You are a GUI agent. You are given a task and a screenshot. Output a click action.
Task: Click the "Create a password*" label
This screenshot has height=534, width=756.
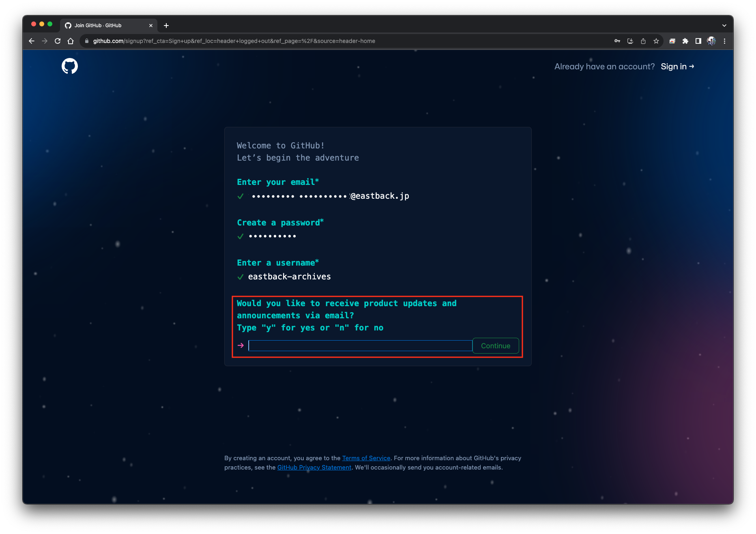coord(280,223)
